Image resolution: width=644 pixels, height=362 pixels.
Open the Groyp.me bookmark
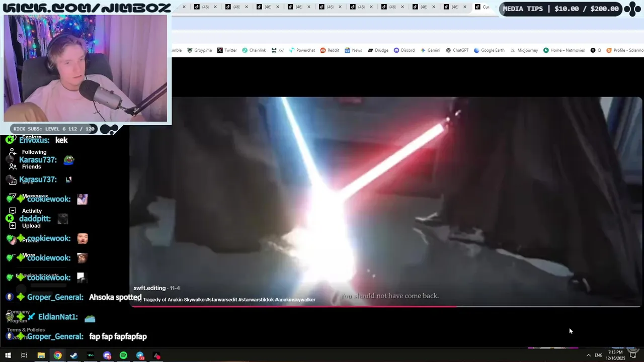(199, 50)
